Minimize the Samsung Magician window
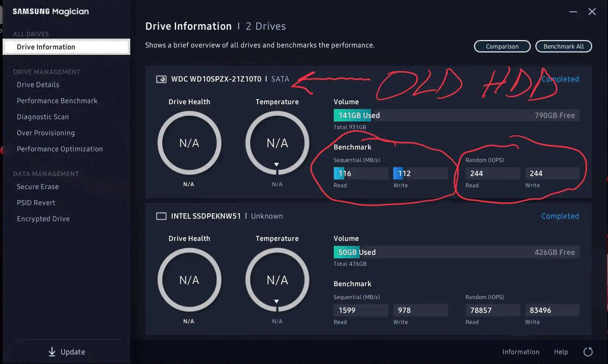Image resolution: width=608 pixels, height=364 pixels. tap(573, 12)
